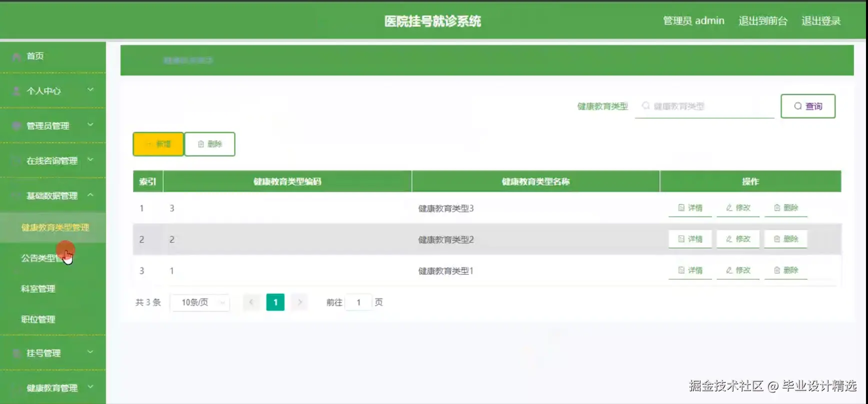Focus the 前往 page number input
This screenshot has width=868, height=404.
358,302
